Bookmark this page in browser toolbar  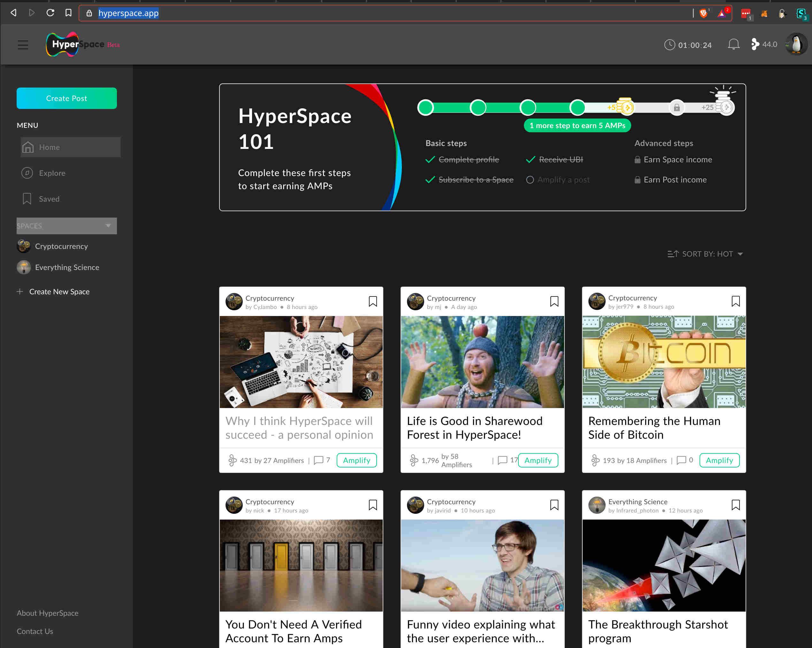pyautogui.click(x=68, y=13)
